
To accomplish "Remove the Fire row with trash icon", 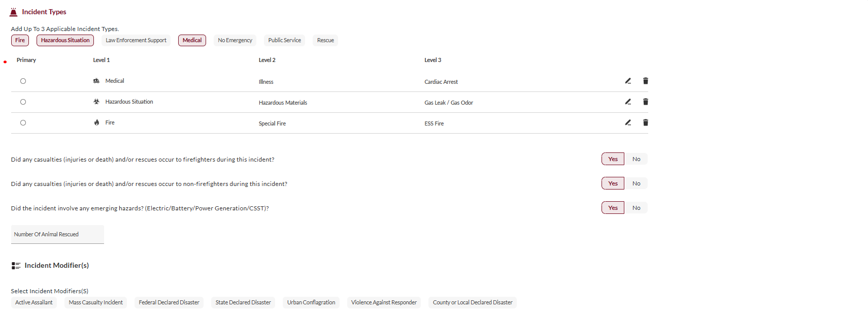I will click(645, 122).
